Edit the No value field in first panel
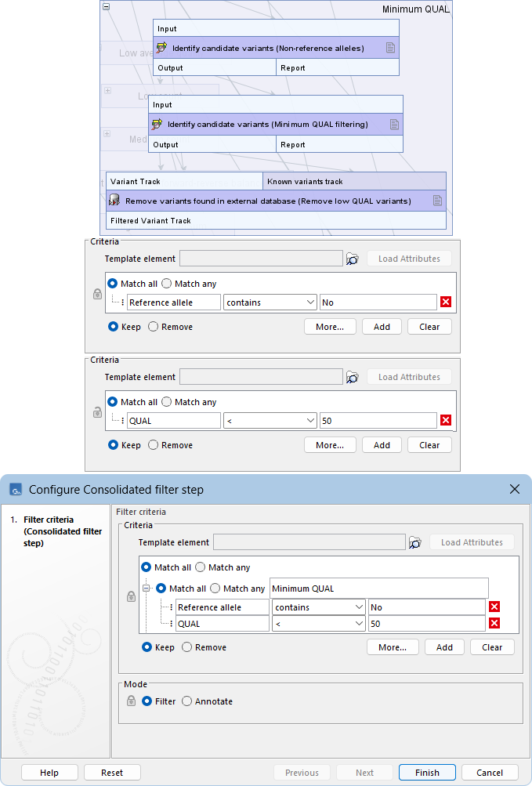The height and width of the screenshot is (786, 532). pos(378,302)
